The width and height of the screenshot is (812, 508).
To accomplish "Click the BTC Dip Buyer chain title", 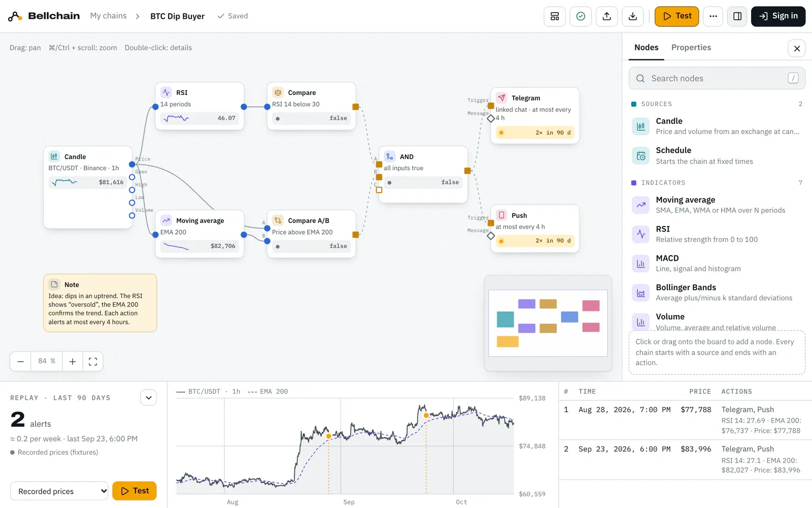I will pos(178,16).
